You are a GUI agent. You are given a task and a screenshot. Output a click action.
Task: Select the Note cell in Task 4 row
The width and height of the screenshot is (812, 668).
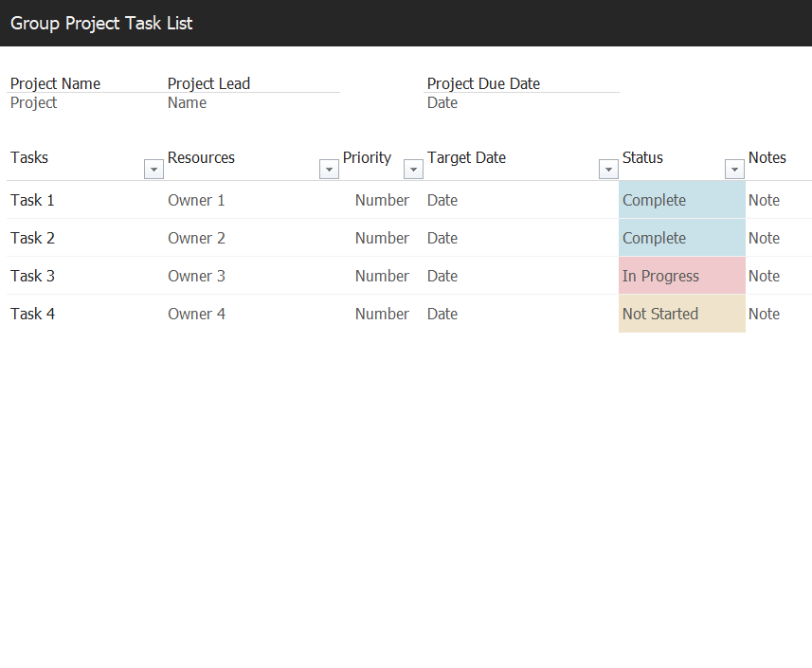[778, 314]
